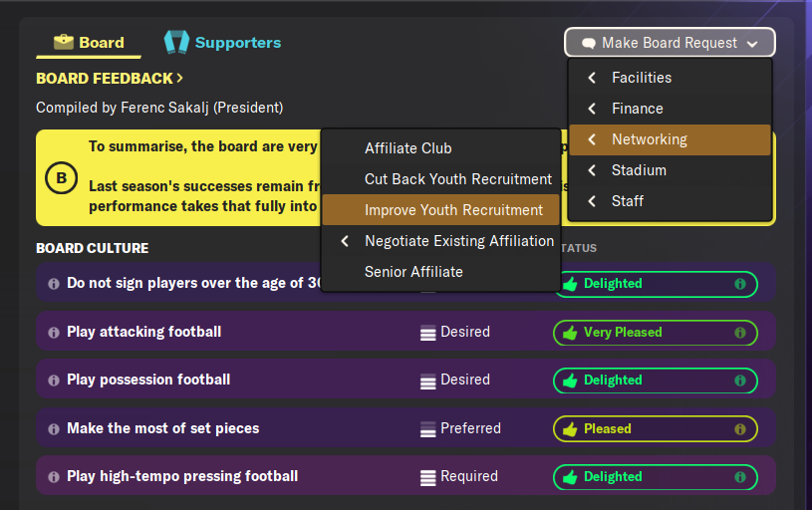Click info icon beside Play possession football
812x510 pixels.
[54, 381]
